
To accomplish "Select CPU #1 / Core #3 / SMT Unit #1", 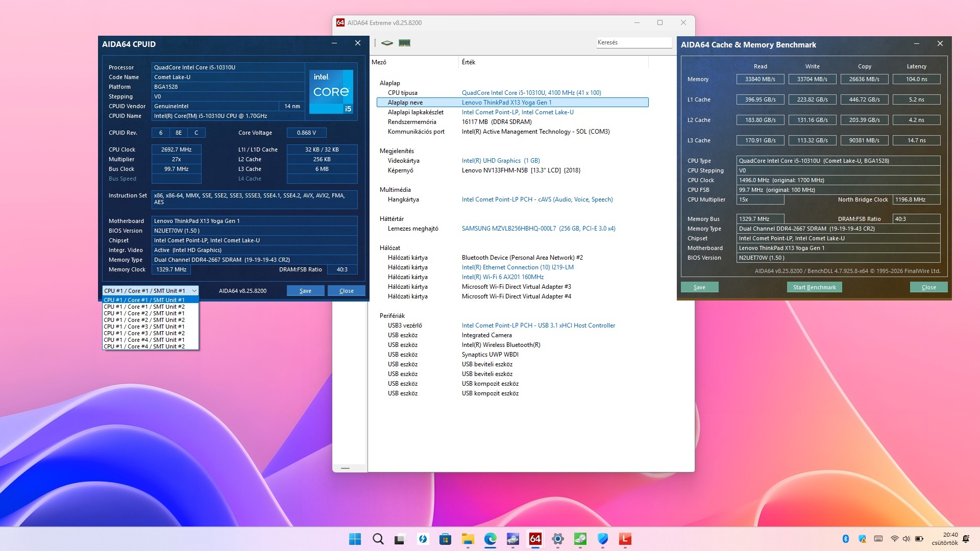I will click(x=144, y=327).
